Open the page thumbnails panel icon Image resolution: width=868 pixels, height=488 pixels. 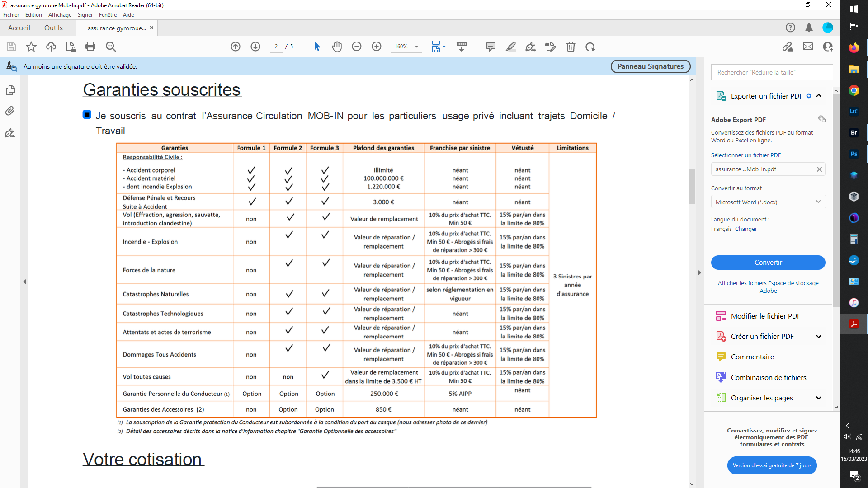[10, 90]
